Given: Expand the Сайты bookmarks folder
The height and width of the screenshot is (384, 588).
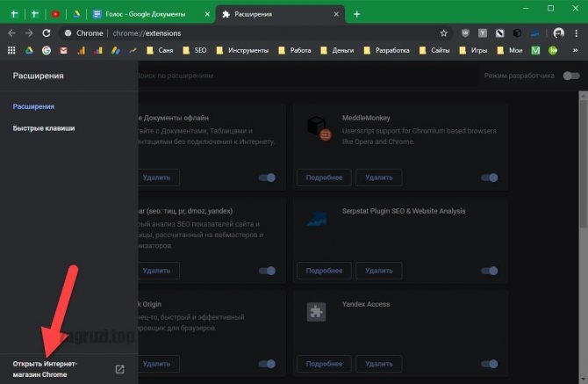Looking at the screenshot, I should 434,50.
